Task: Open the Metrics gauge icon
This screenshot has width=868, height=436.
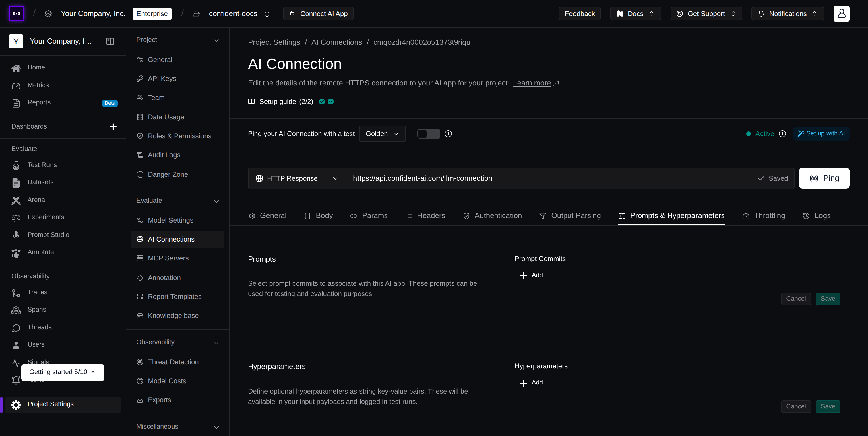Action: 16,85
